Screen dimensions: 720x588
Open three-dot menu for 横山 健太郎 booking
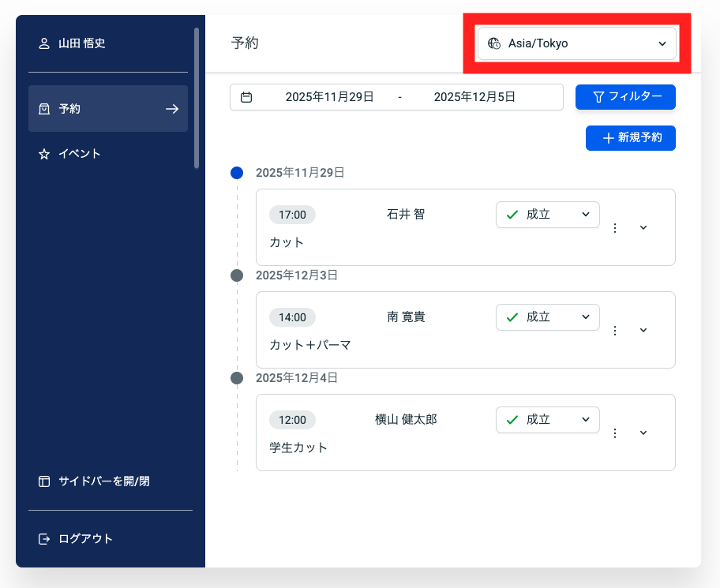tap(615, 433)
